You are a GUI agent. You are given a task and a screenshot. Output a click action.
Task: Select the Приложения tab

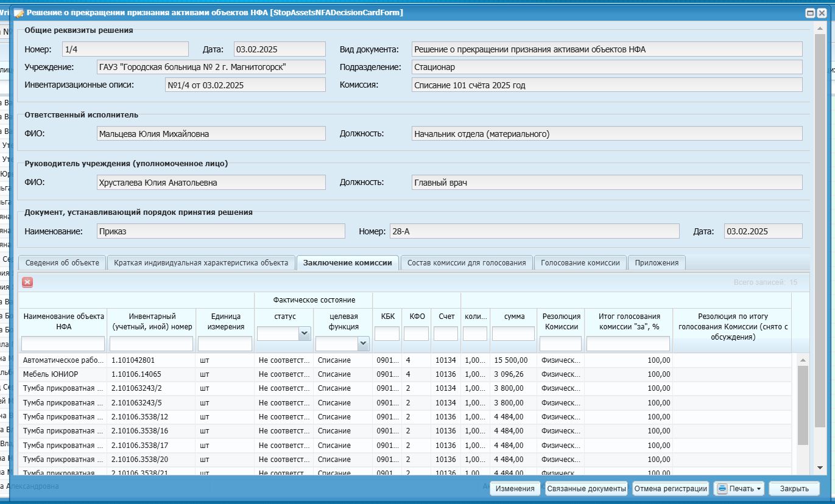[657, 263]
